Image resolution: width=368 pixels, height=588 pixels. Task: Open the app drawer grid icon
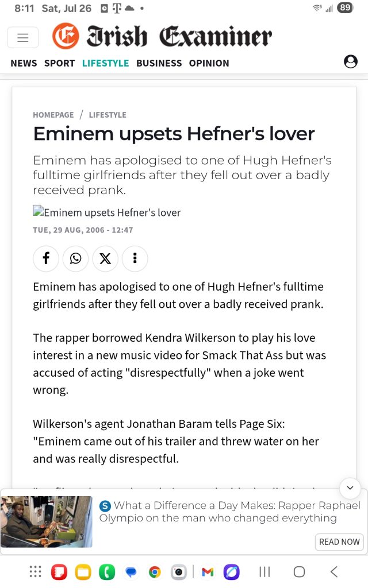click(35, 572)
